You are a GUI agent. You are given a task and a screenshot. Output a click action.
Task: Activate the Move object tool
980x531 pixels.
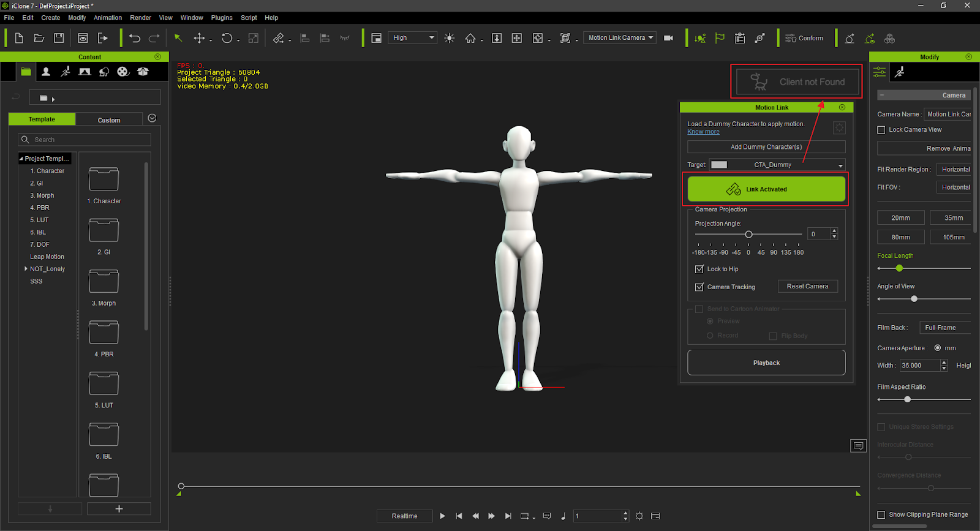[199, 38]
